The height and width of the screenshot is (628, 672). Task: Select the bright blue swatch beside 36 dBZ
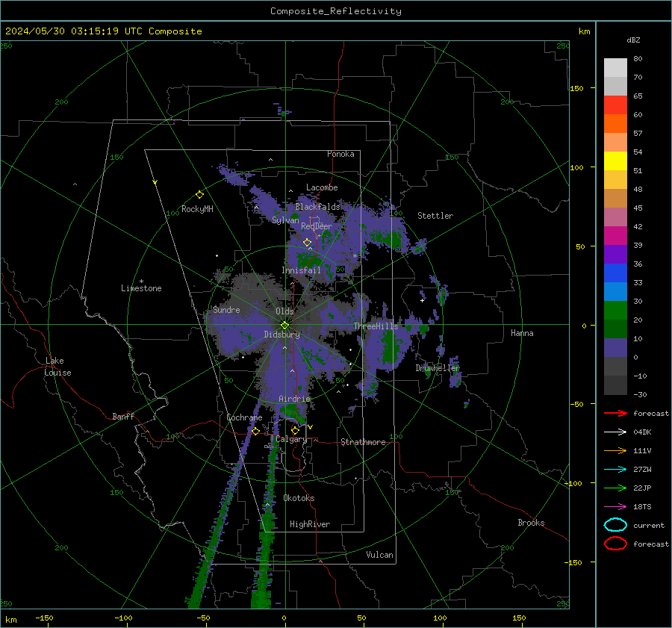(x=615, y=273)
